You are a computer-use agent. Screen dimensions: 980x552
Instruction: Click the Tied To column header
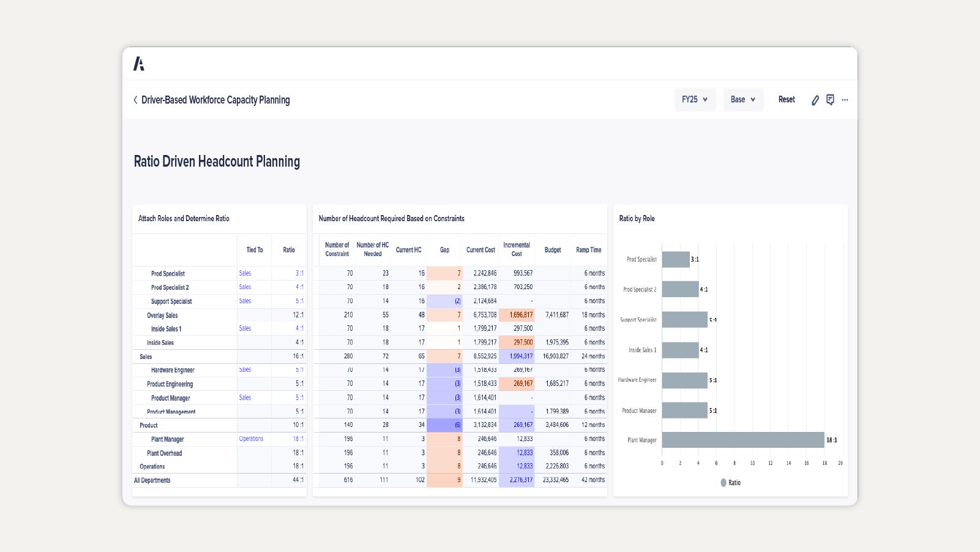point(255,250)
